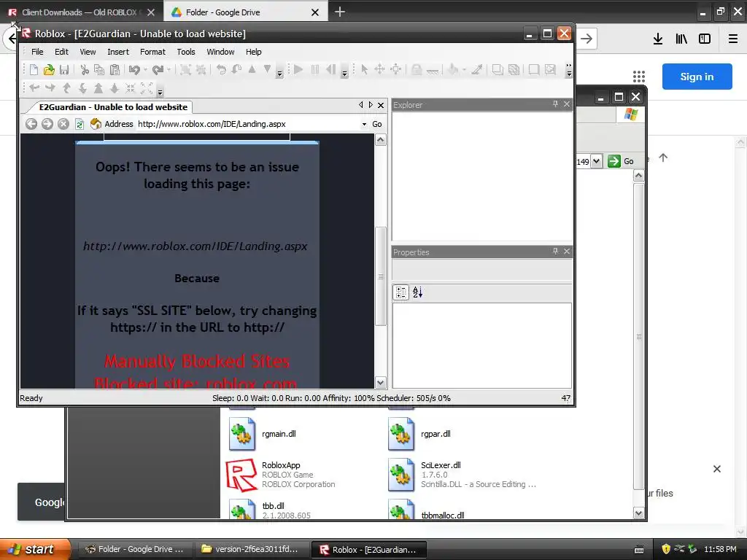Toggle Alphabetical A-Z sort in Properties

(417, 292)
